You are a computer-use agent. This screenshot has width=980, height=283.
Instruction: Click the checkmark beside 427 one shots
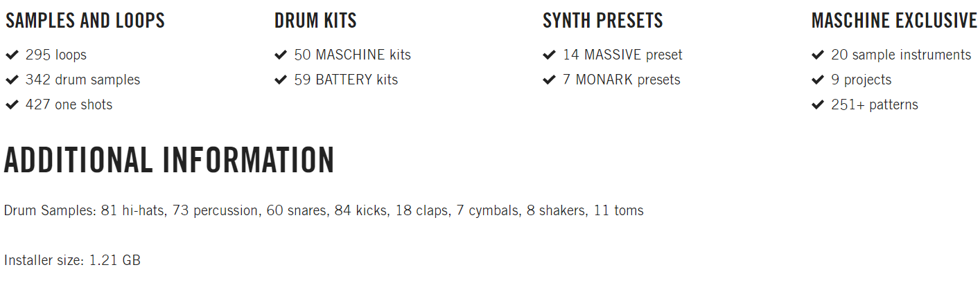(11, 104)
